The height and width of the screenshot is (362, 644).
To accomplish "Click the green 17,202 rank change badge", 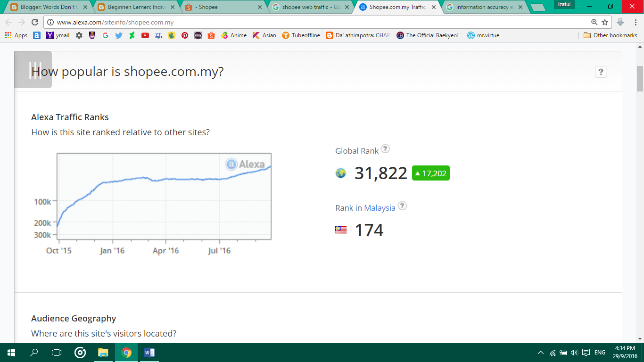I will pos(431,173).
